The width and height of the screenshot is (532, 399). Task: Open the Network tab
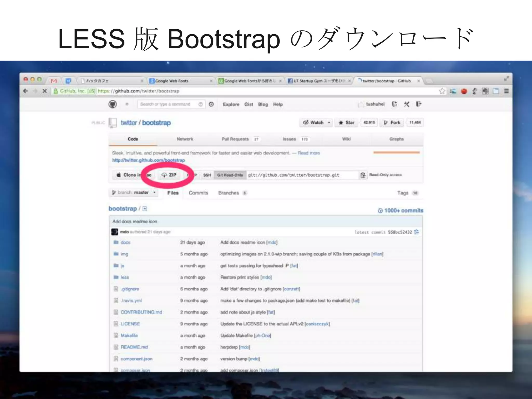[185, 139]
